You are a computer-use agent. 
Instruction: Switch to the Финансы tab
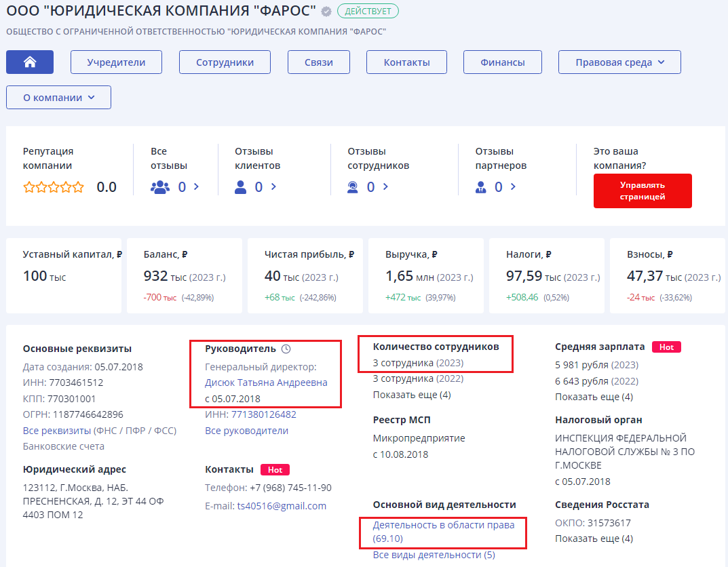502,62
